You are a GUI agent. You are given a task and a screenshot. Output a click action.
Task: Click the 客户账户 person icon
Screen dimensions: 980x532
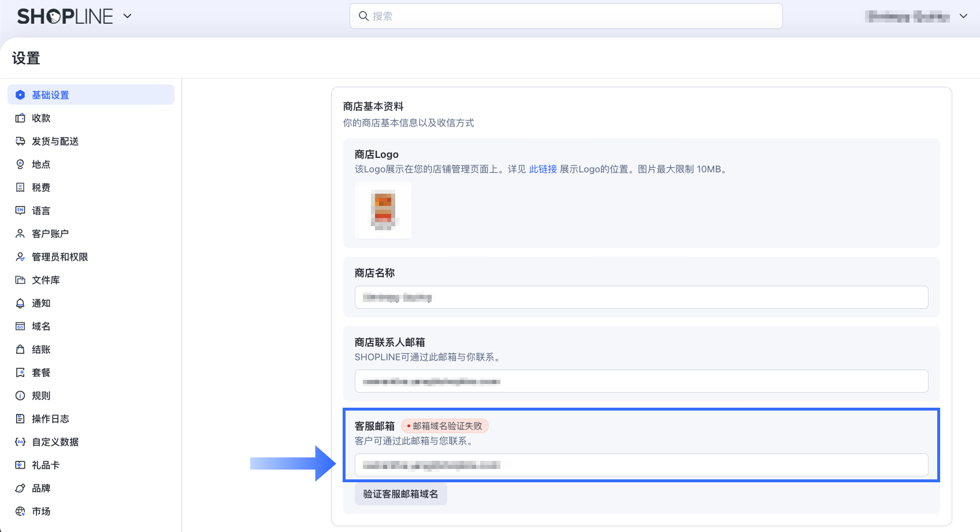pyautogui.click(x=20, y=234)
